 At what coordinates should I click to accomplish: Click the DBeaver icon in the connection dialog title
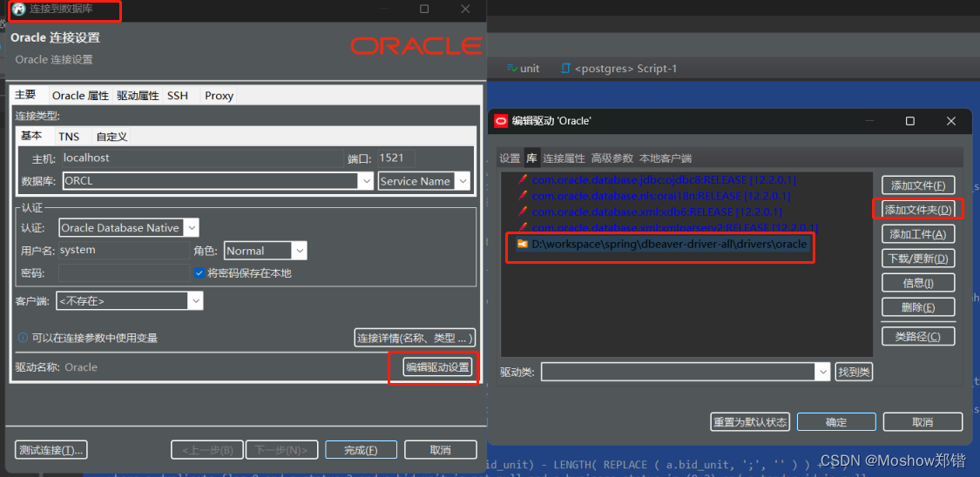pyautogui.click(x=19, y=10)
